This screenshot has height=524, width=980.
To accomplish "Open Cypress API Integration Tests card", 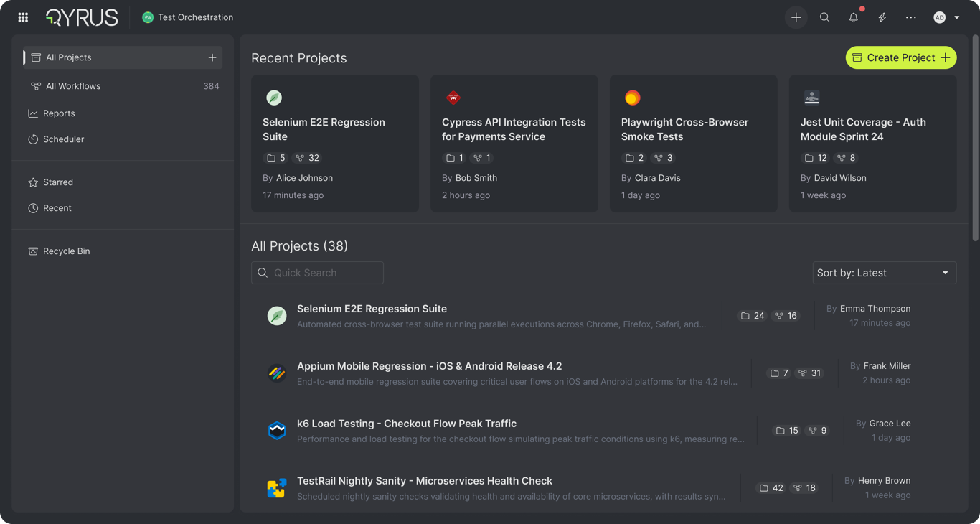I will tap(514, 144).
